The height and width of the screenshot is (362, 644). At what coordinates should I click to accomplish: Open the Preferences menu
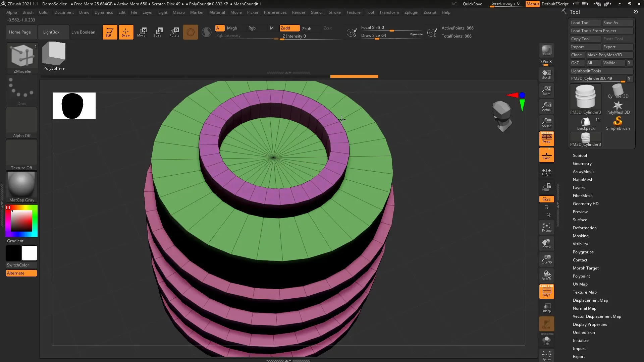pos(275,12)
